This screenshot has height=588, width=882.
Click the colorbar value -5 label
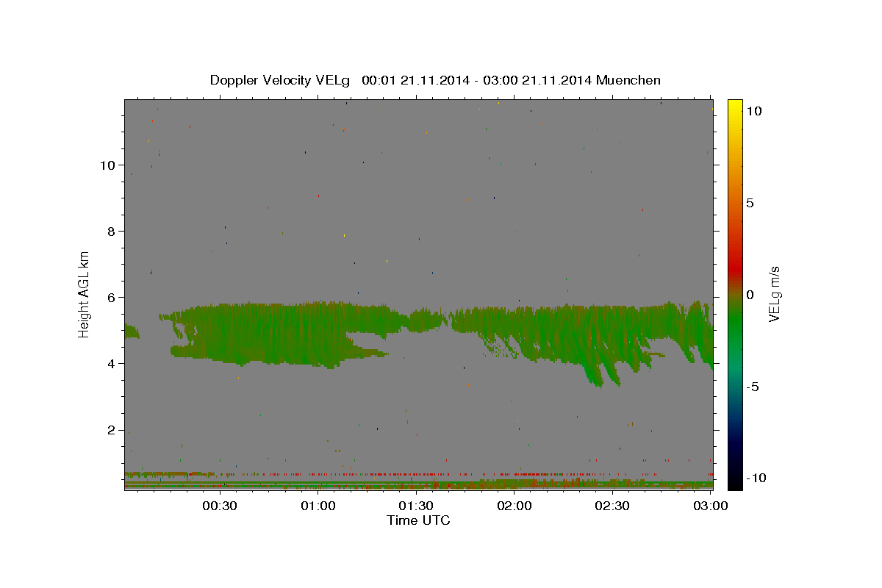click(753, 386)
